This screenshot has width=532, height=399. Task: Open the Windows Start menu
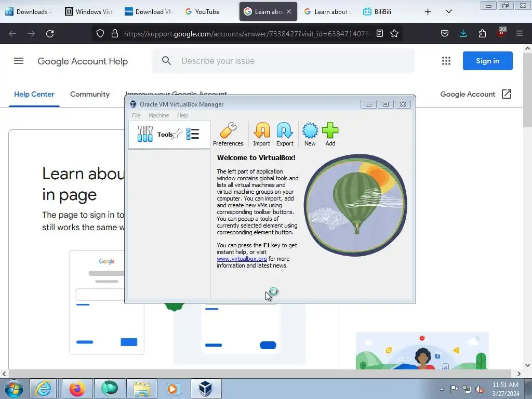(x=13, y=389)
